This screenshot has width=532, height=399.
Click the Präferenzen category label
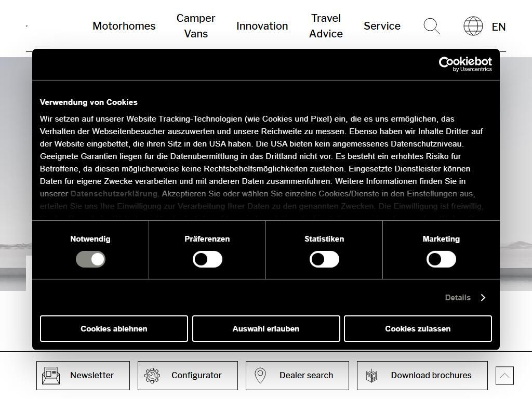coord(207,239)
